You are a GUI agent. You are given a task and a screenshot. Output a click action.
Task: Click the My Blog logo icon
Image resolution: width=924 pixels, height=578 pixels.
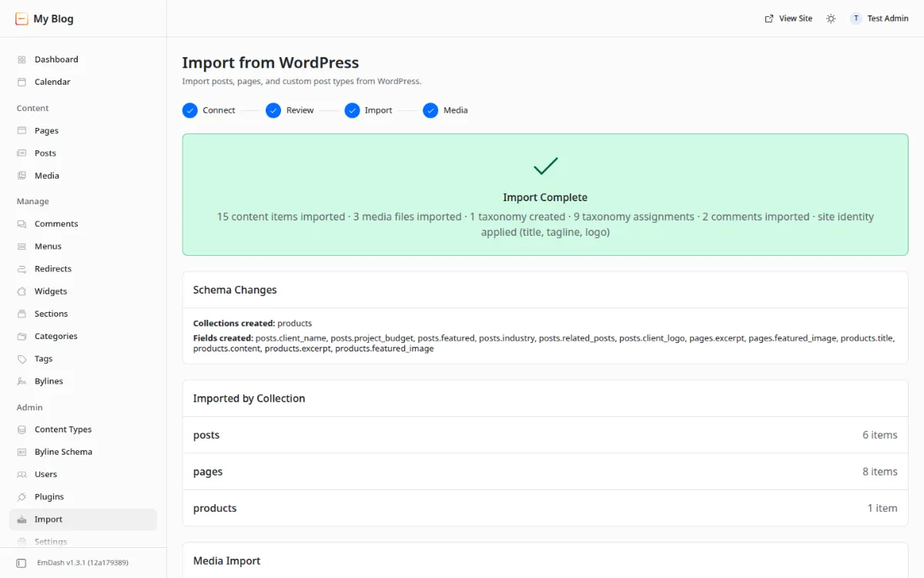[x=22, y=18]
